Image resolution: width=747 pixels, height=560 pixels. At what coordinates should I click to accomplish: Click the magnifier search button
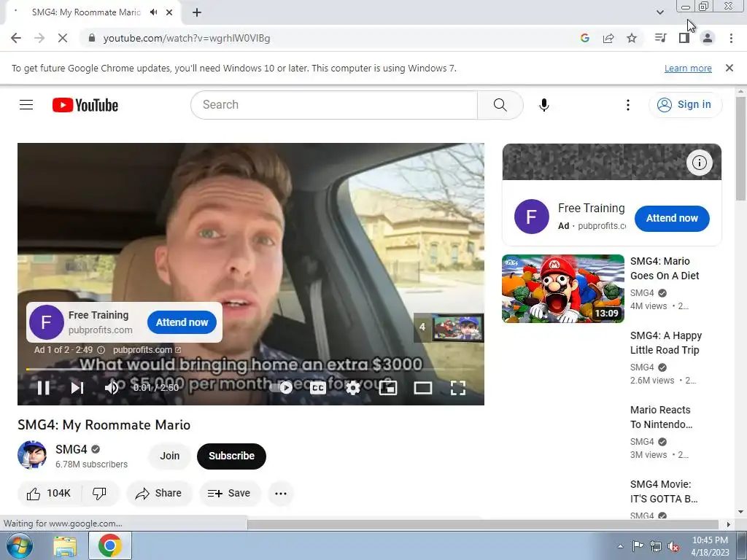(x=500, y=105)
